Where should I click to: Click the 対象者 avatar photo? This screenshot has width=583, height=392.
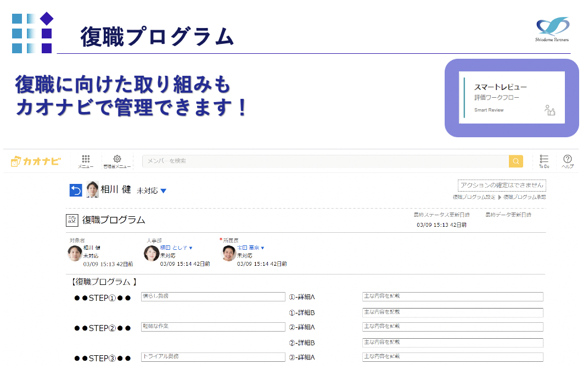[x=75, y=253]
